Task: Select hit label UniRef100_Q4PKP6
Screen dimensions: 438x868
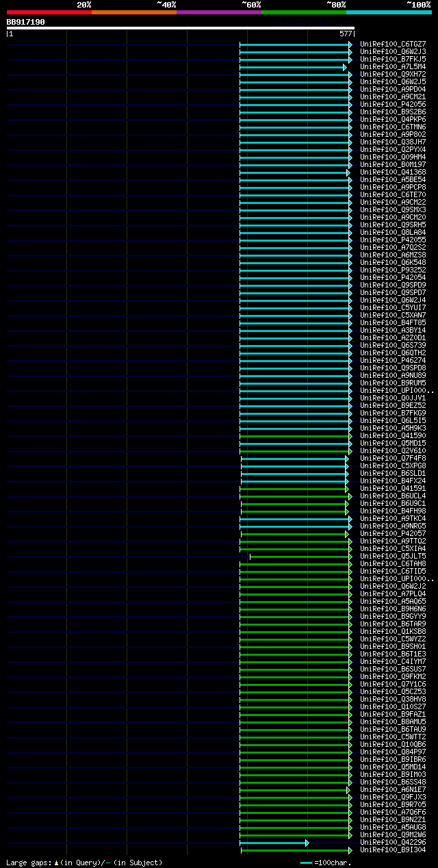Action: tap(393, 120)
